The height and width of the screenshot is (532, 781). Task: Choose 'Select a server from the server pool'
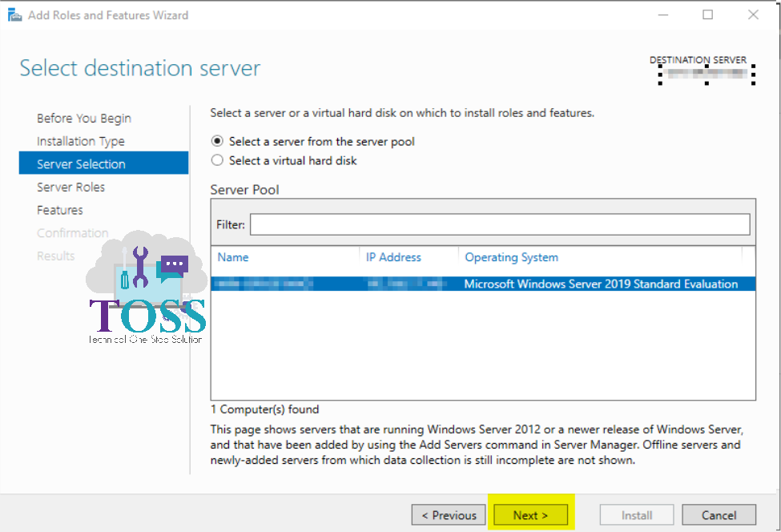[217, 141]
